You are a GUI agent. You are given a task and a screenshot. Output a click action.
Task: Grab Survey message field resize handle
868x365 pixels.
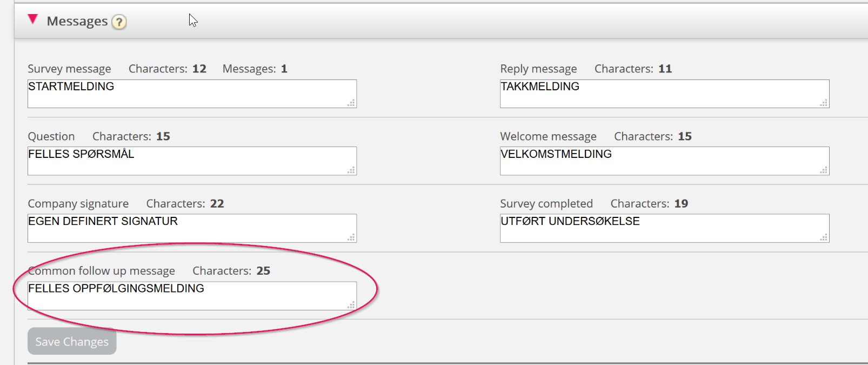[x=351, y=103]
